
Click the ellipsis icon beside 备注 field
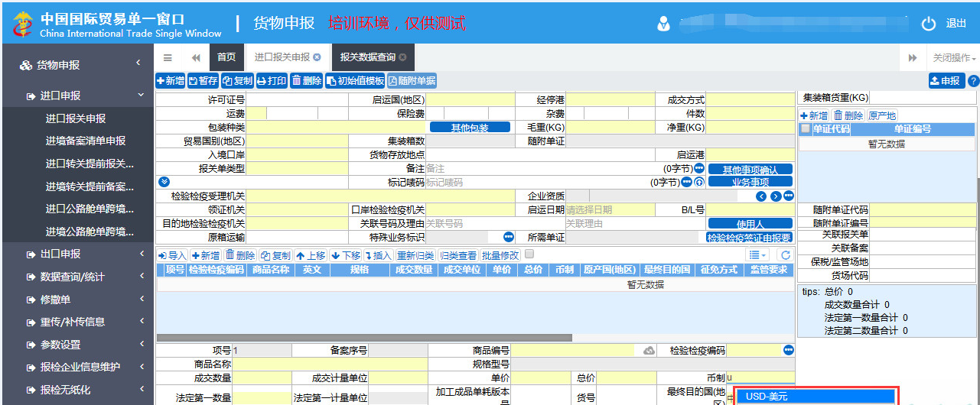[698, 168]
